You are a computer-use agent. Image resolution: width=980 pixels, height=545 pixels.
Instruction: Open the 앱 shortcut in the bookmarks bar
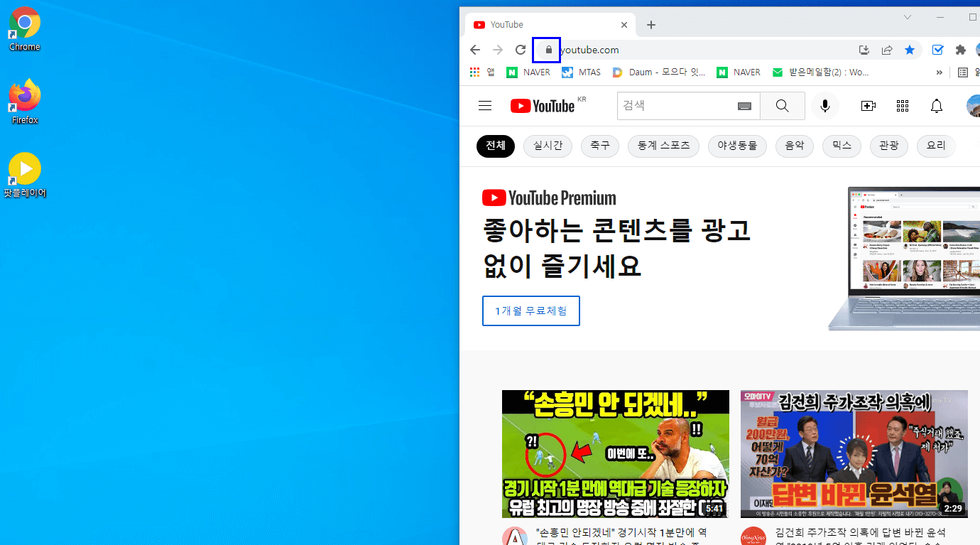click(x=482, y=72)
